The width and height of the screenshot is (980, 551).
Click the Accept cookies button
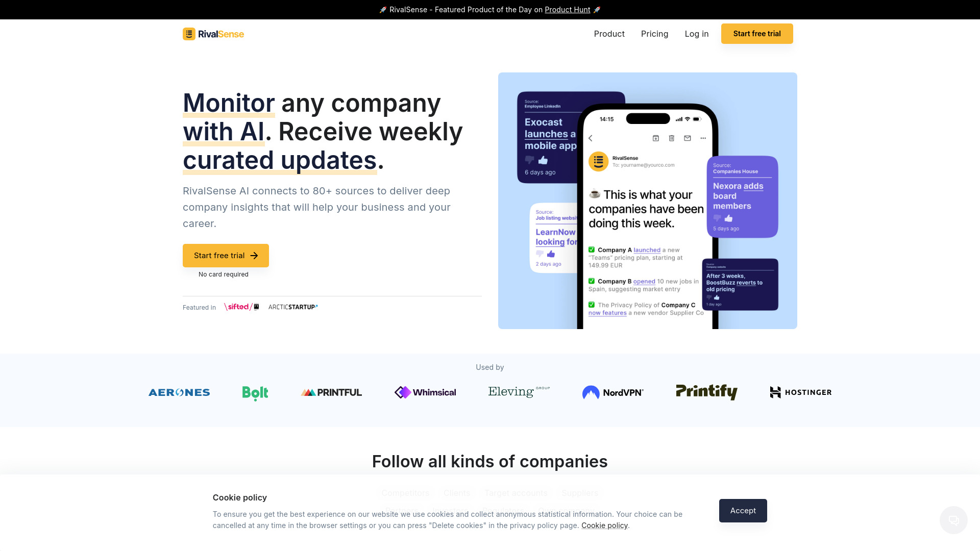743,511
